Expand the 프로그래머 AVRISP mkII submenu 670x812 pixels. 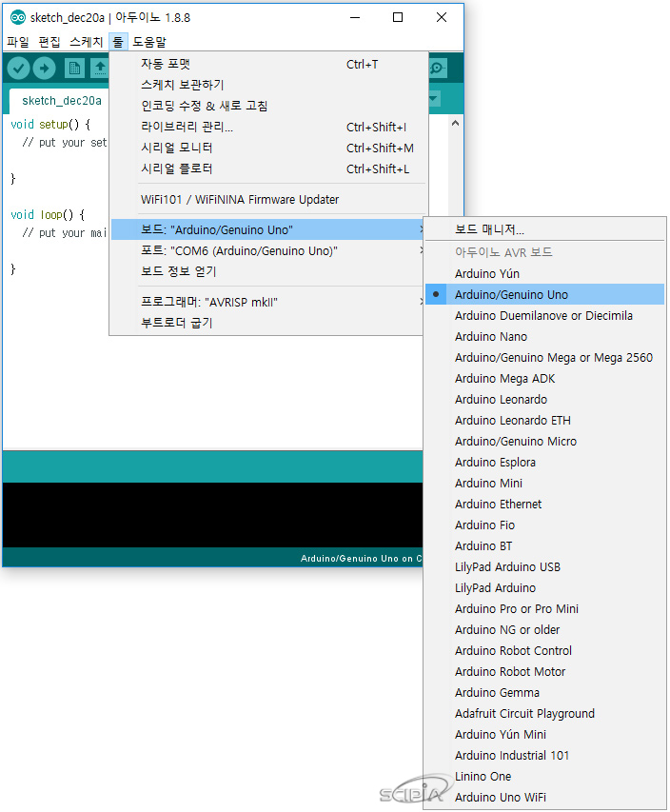tap(268, 302)
